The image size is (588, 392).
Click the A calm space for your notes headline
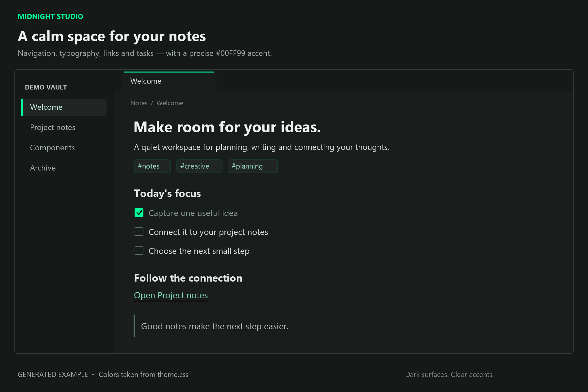point(112,36)
